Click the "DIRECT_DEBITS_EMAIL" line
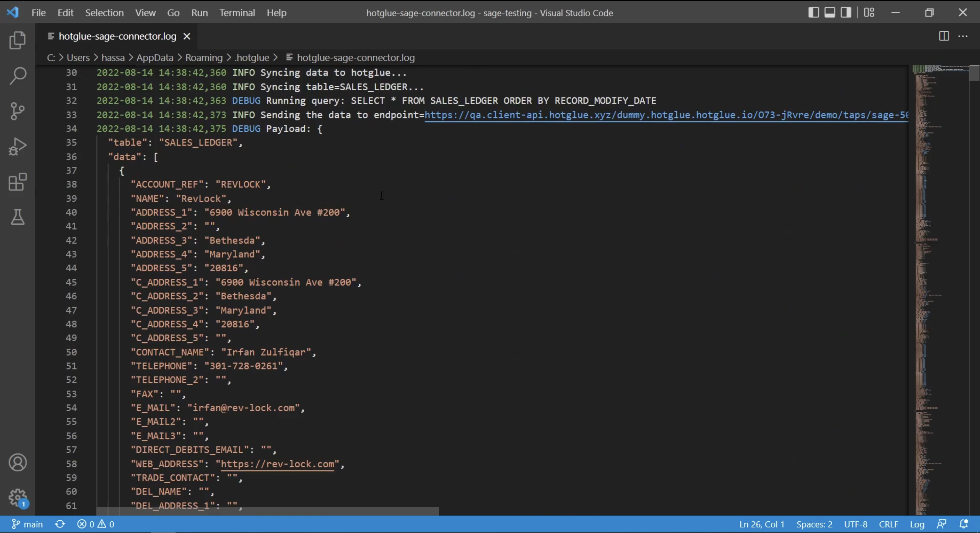The image size is (980, 533). pyautogui.click(x=204, y=450)
